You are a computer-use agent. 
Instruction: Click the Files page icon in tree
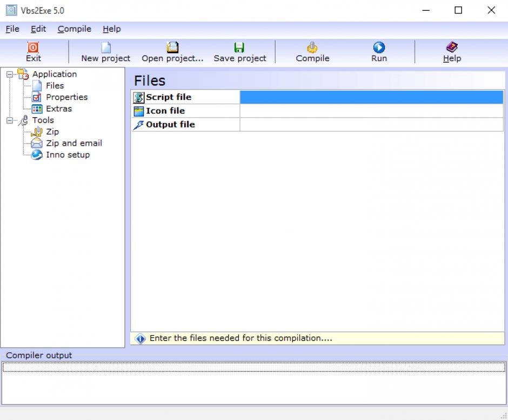37,86
